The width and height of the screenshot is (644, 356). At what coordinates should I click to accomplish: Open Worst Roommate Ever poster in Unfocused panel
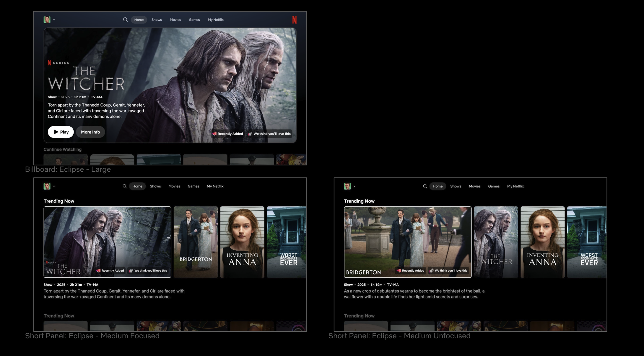[x=587, y=242]
